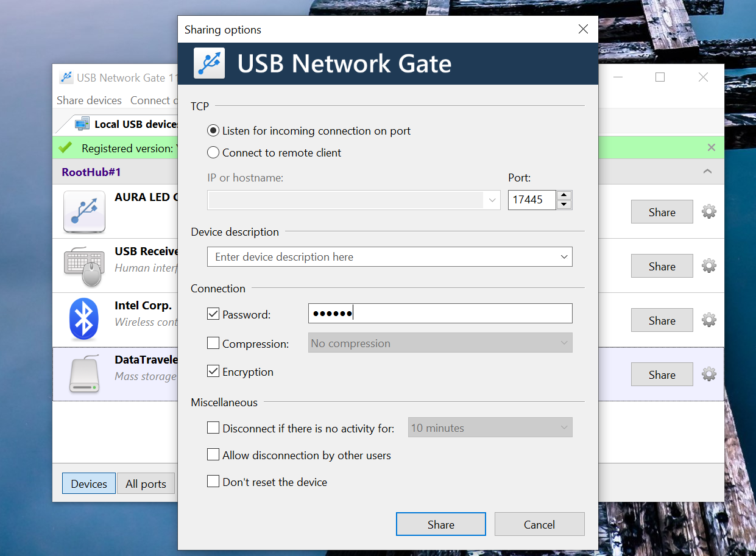756x556 pixels.
Task: Open the Share devices menu
Action: coord(89,100)
